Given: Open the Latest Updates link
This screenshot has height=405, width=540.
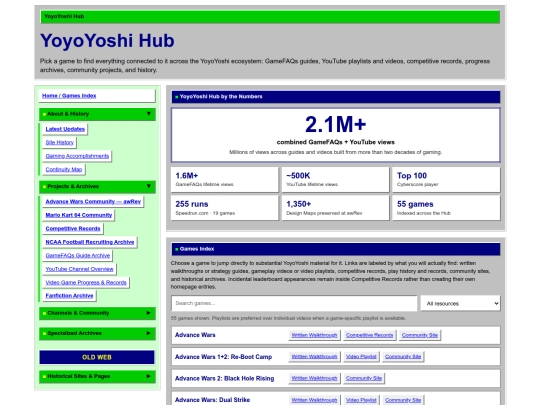Looking at the screenshot, I should 65,129.
